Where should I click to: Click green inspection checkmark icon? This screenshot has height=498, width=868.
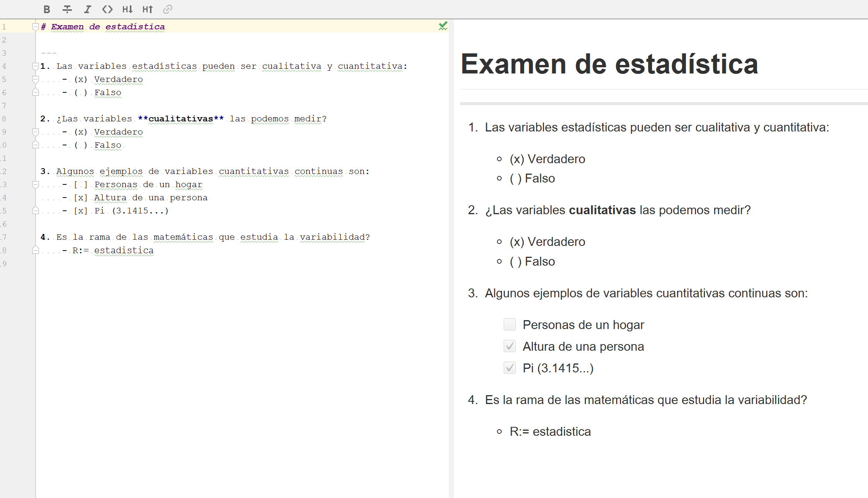pyautogui.click(x=443, y=26)
